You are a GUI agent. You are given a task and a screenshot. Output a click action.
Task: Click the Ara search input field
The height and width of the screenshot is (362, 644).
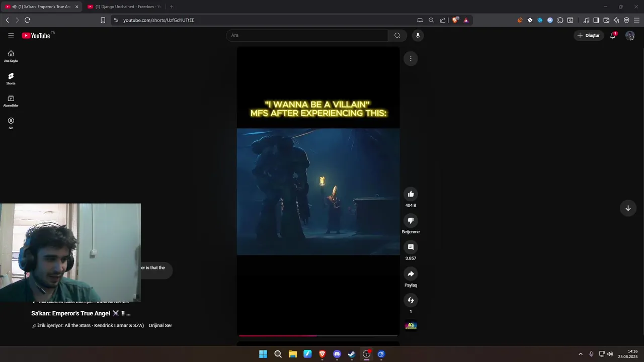(x=307, y=35)
